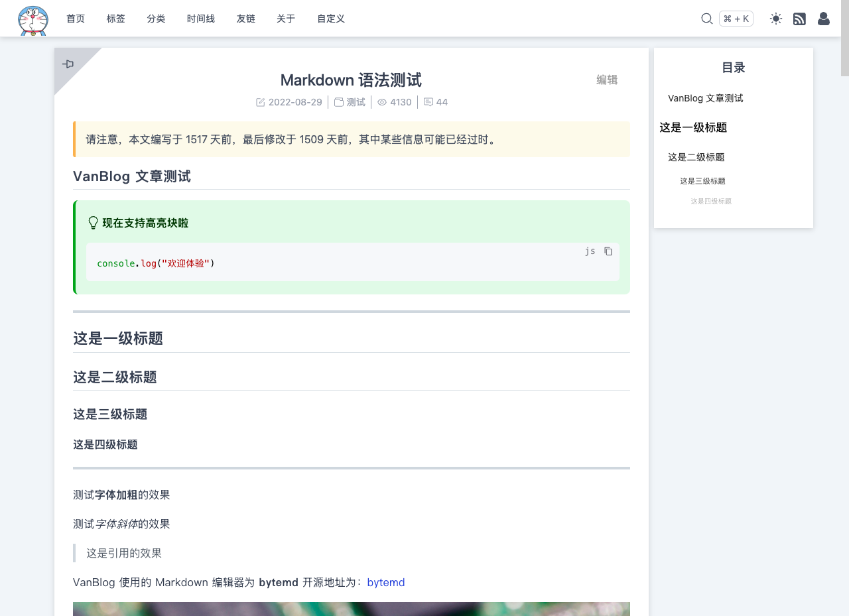Screen dimensions: 849x616
Task: Toggle the light/dark theme sun icon
Action: click(x=776, y=19)
